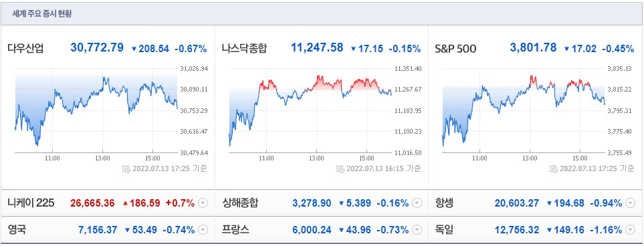Click the clock icon under S&P 500 chart
Viewport: 644px width, 246px height.
[x=554, y=169]
